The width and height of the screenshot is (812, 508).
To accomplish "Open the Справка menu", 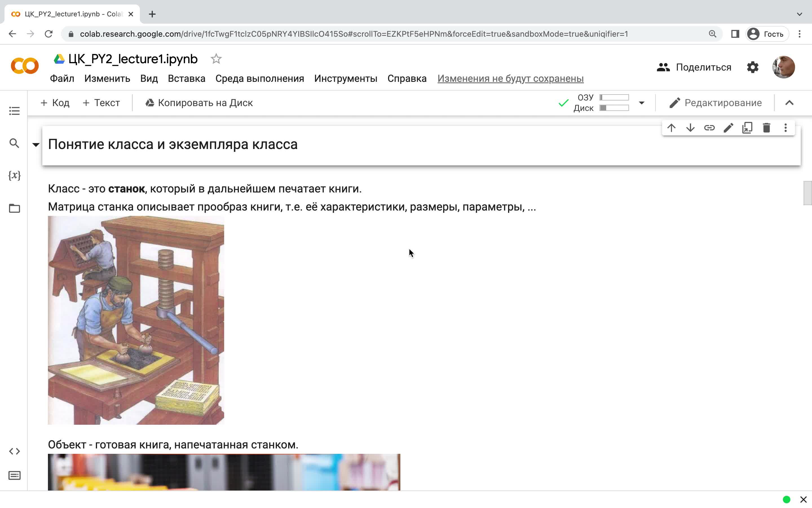I will [x=407, y=79].
